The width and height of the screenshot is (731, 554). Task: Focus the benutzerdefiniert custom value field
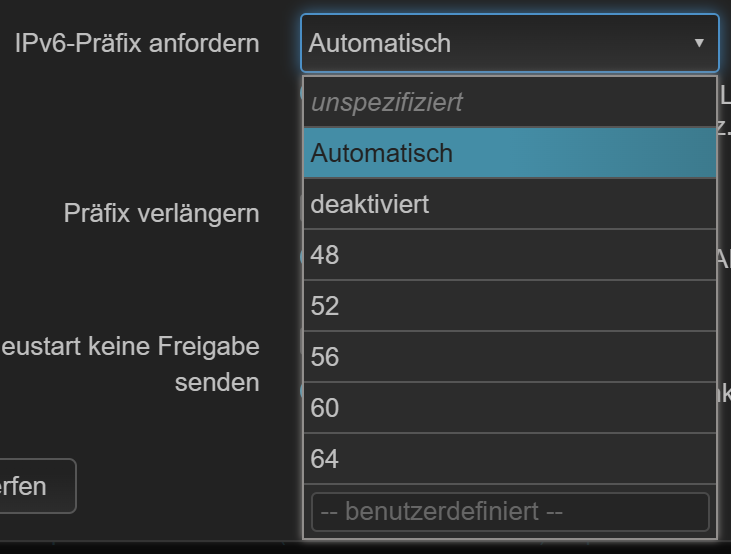coord(509,512)
